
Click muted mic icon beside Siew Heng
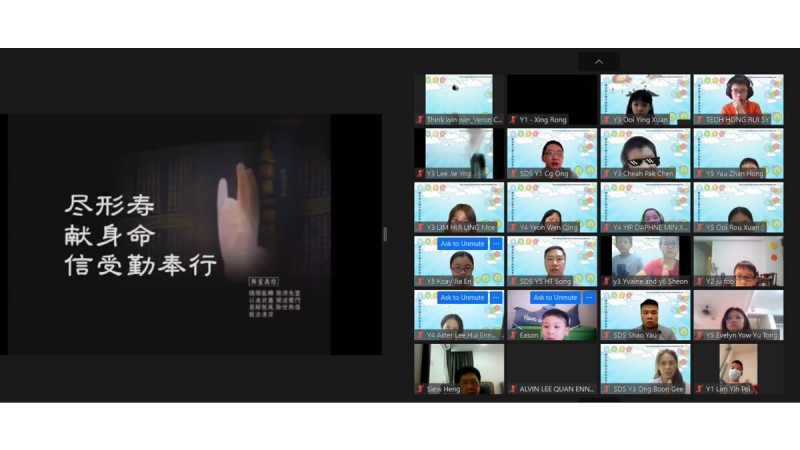point(420,389)
